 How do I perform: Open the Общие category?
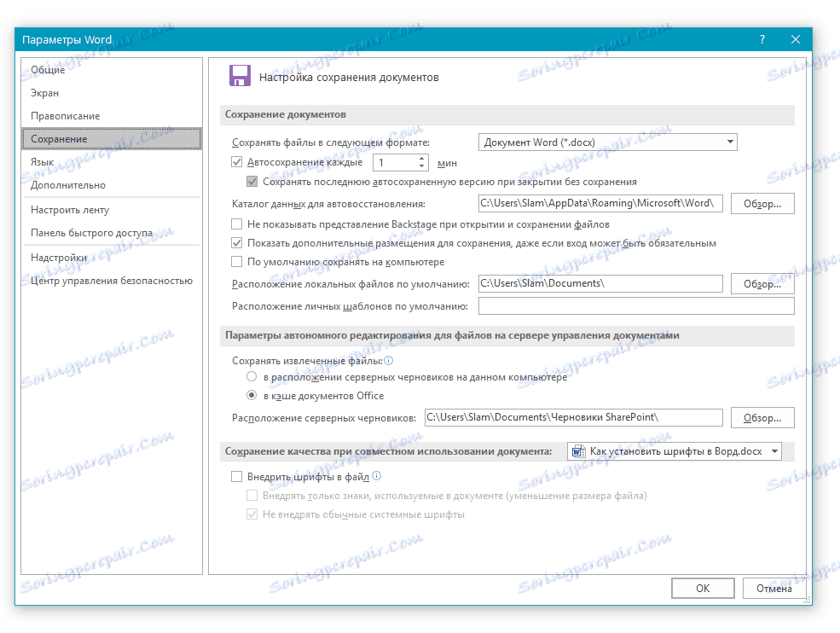[x=112, y=70]
